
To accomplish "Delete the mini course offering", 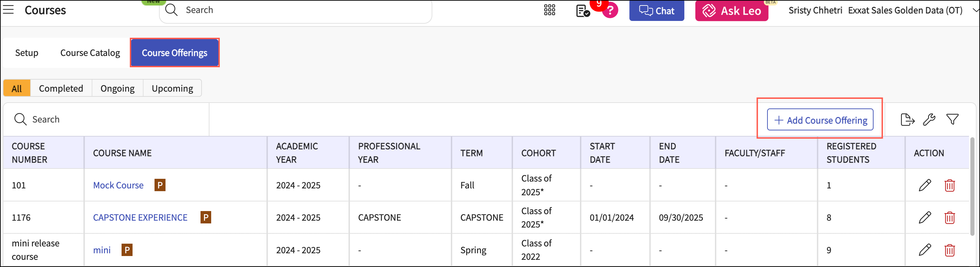I will pos(949,250).
